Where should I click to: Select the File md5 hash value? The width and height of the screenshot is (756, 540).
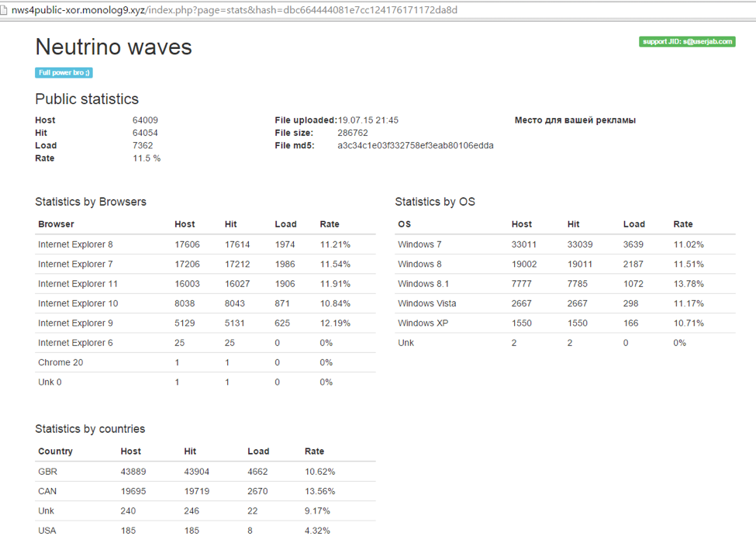[415, 145]
